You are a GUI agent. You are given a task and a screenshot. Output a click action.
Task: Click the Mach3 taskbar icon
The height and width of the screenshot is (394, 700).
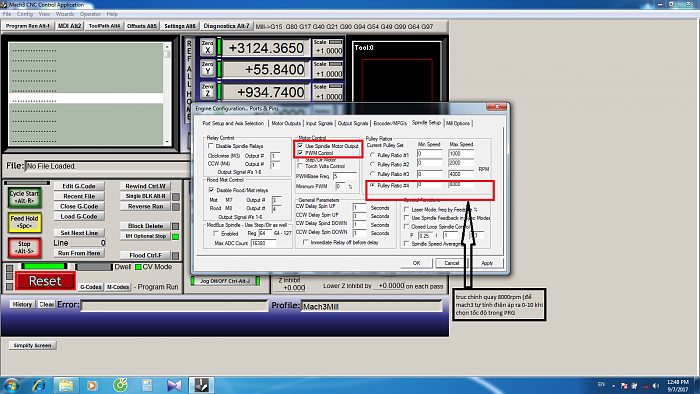201,385
